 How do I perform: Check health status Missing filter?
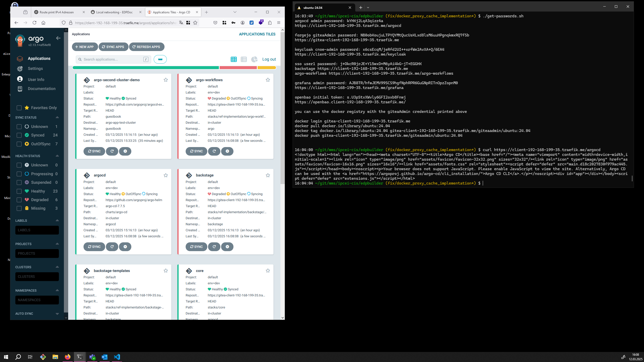(19, 208)
